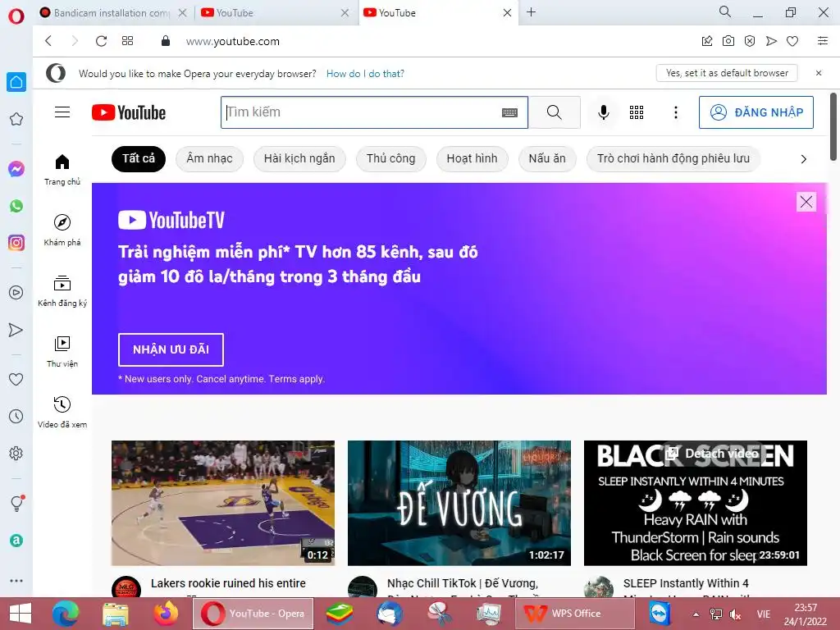840x630 pixels.
Task: Open Firefox from the taskbar
Action: click(167, 614)
